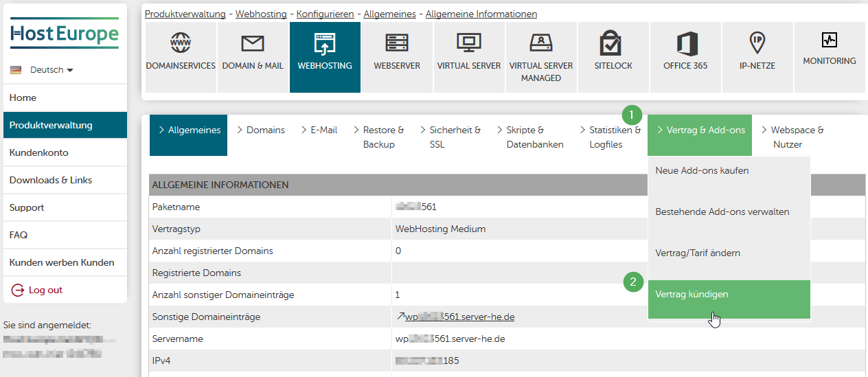Go to Home in sidebar
This screenshot has height=377, width=868.
tap(65, 98)
